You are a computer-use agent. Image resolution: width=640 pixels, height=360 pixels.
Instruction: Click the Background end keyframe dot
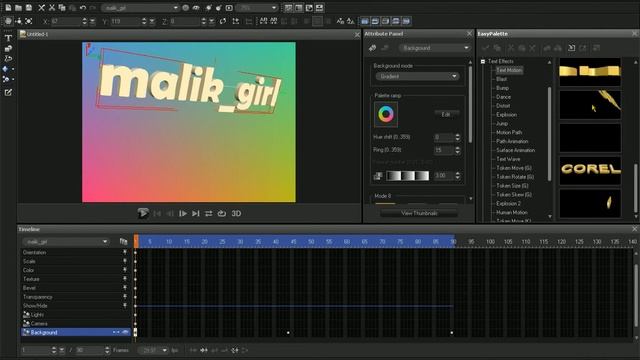452,333
